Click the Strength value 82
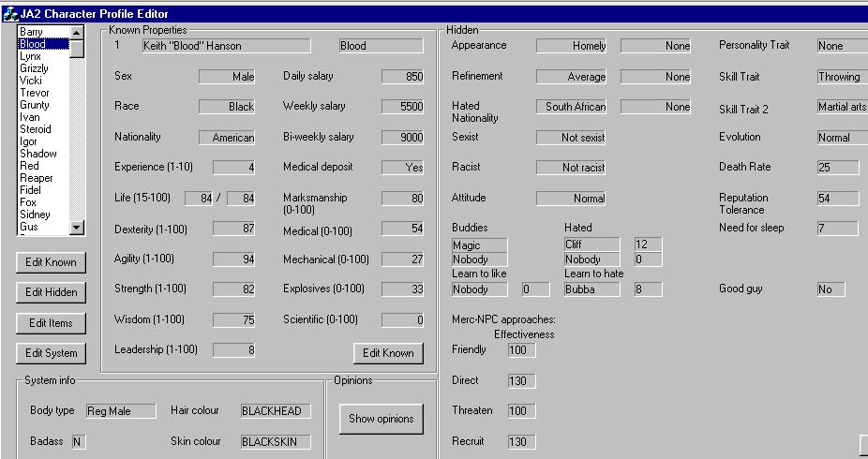 (x=233, y=289)
